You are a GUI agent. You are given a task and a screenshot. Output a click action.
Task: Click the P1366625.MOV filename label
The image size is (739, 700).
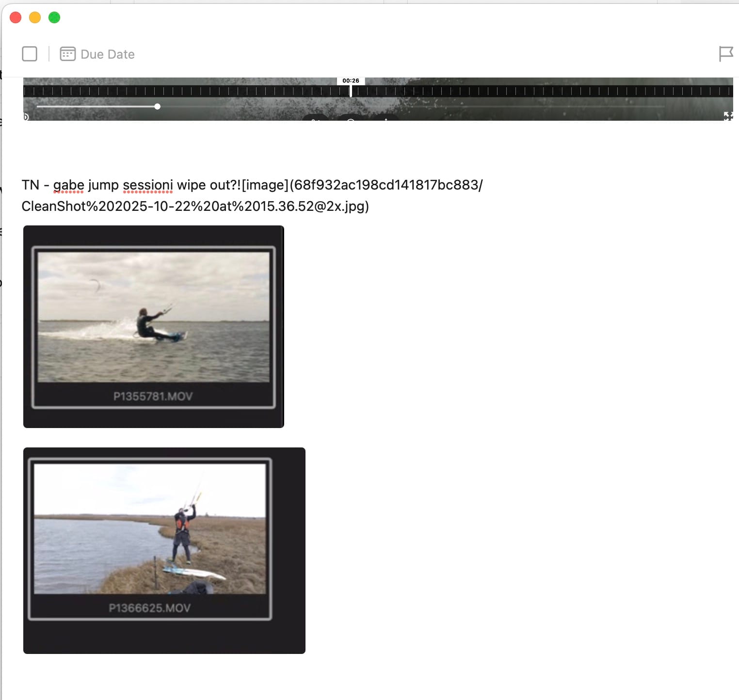tap(150, 608)
